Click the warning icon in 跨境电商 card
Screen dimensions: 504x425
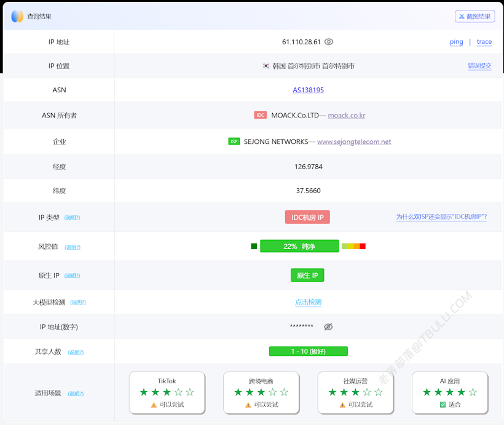click(248, 405)
